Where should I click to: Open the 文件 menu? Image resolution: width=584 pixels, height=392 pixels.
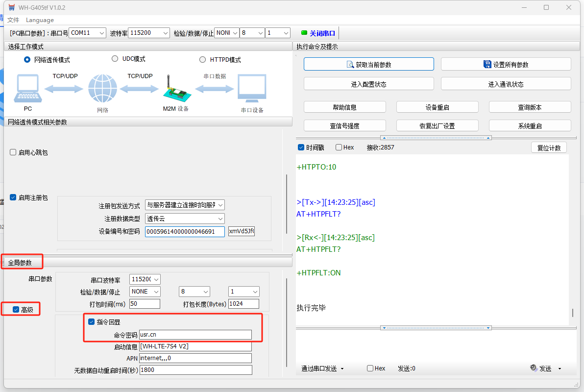[x=13, y=20]
